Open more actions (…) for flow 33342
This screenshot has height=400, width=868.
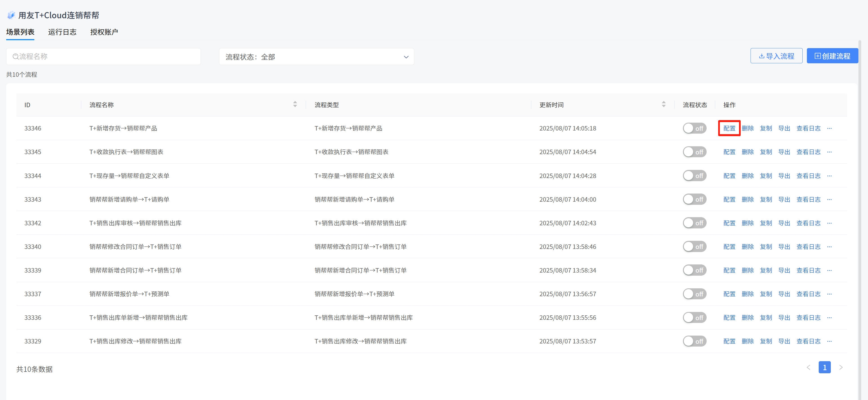829,223
